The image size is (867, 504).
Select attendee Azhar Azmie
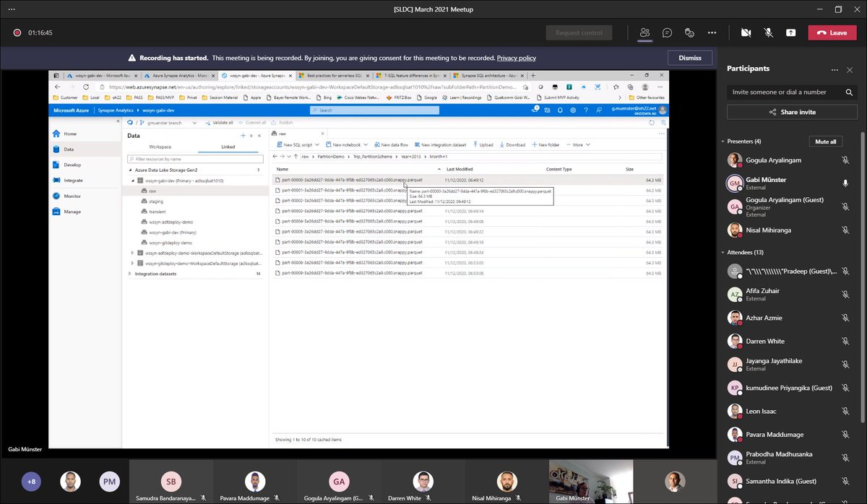pyautogui.click(x=789, y=318)
